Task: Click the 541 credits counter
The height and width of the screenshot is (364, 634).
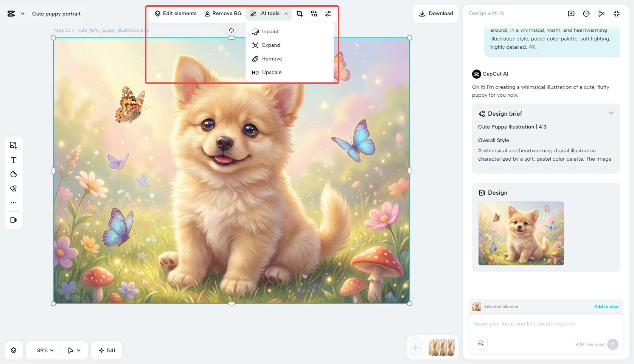Action: pyautogui.click(x=106, y=350)
